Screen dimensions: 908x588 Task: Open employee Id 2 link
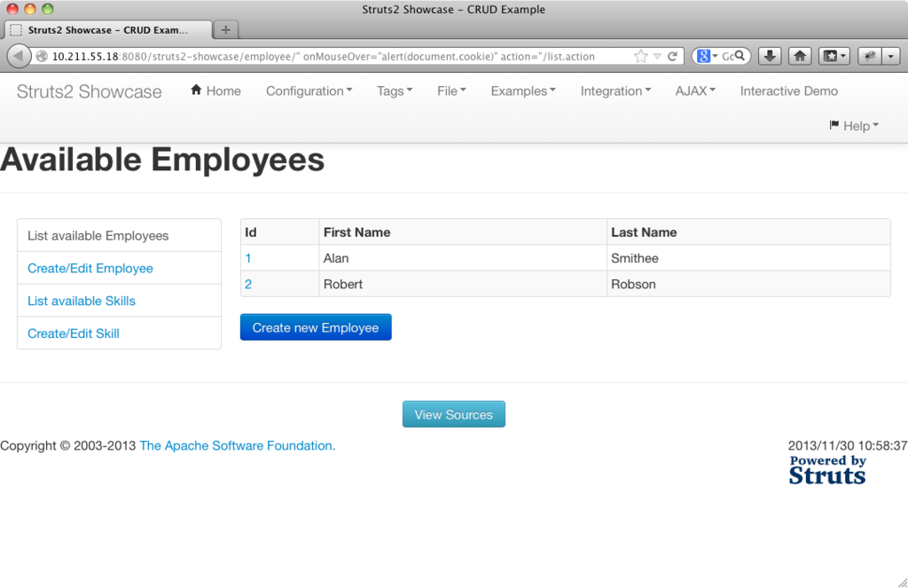point(248,285)
